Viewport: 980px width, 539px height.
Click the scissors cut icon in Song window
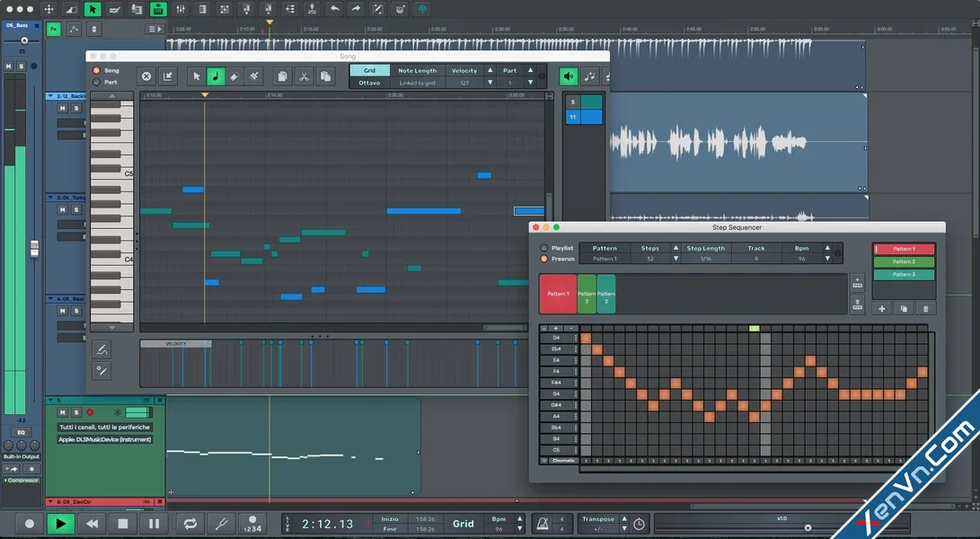coord(304,76)
